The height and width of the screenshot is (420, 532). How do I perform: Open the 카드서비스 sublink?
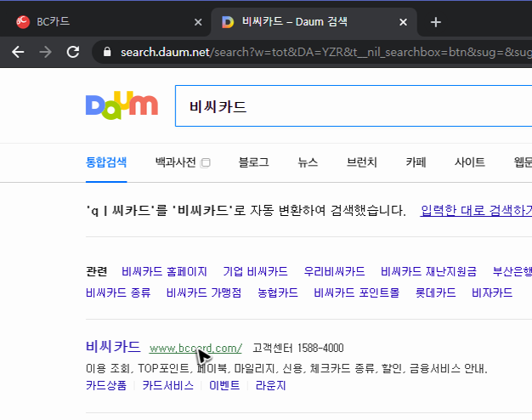click(x=168, y=386)
